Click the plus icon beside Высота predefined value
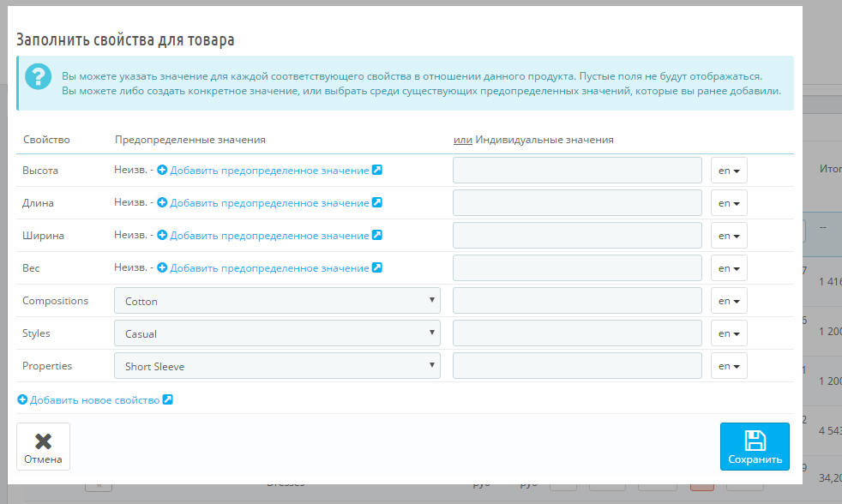The height and width of the screenshot is (504, 842). tap(162, 171)
